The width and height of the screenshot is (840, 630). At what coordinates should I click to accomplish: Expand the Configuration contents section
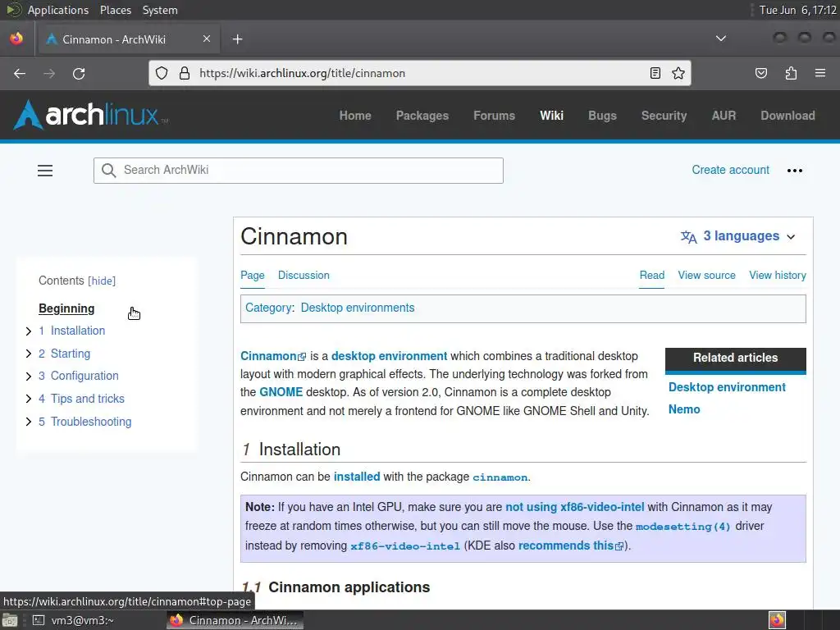[x=29, y=376]
